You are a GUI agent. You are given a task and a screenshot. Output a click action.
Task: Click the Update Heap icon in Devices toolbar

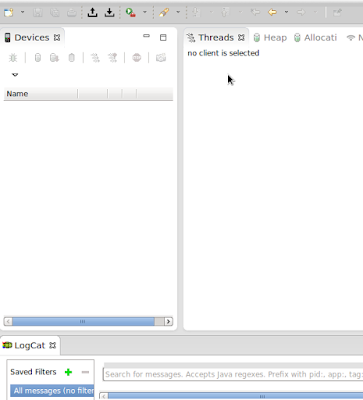tap(38, 58)
